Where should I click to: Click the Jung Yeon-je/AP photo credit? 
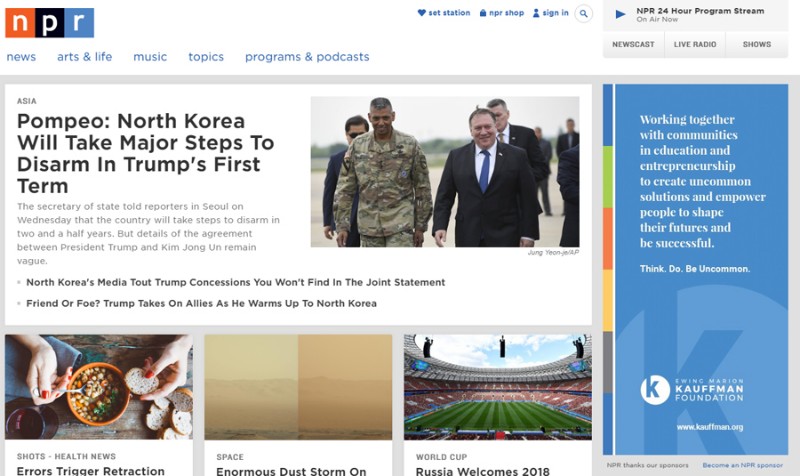pos(553,252)
